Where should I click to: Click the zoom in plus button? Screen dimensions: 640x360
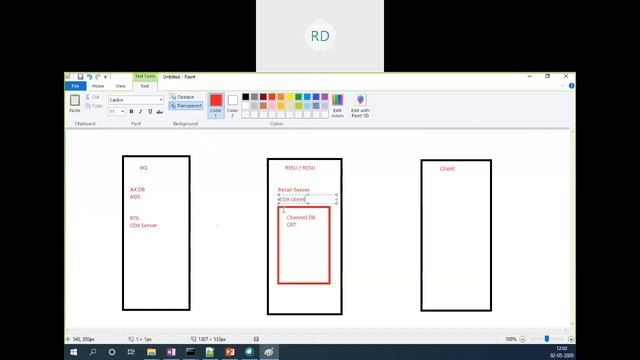pos(571,339)
